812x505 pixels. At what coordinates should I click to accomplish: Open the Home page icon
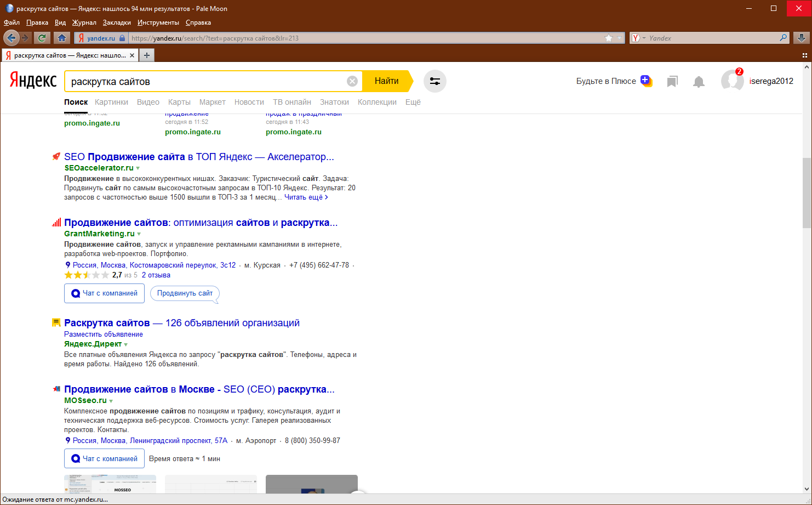coord(62,38)
